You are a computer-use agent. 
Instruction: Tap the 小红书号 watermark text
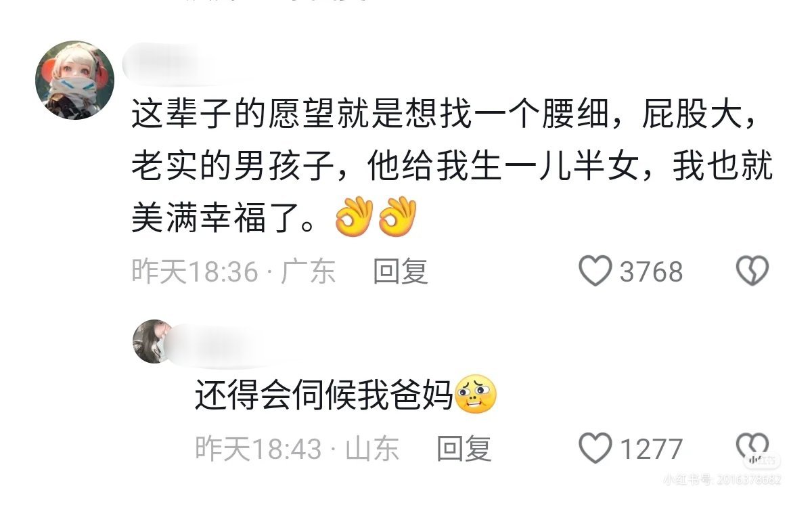pyautogui.click(x=723, y=480)
